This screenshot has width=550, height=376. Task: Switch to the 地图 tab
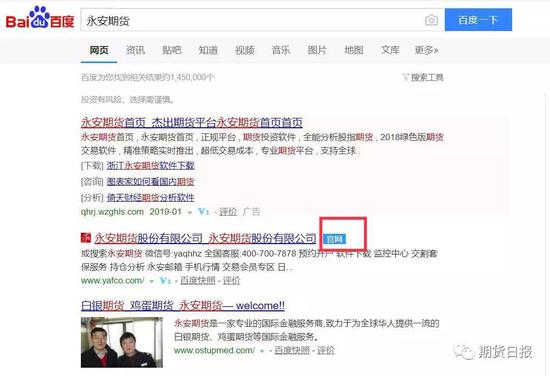[x=354, y=50]
